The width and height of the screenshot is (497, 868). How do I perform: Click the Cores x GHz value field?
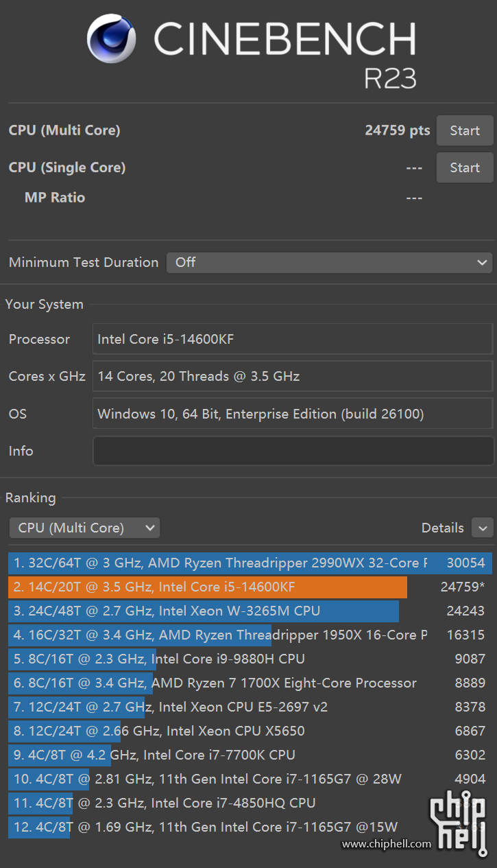pos(293,376)
